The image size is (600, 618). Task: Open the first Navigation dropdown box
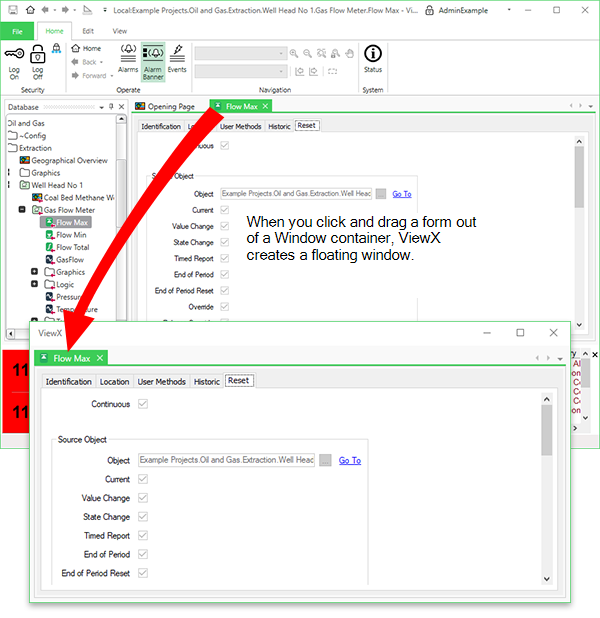click(239, 52)
